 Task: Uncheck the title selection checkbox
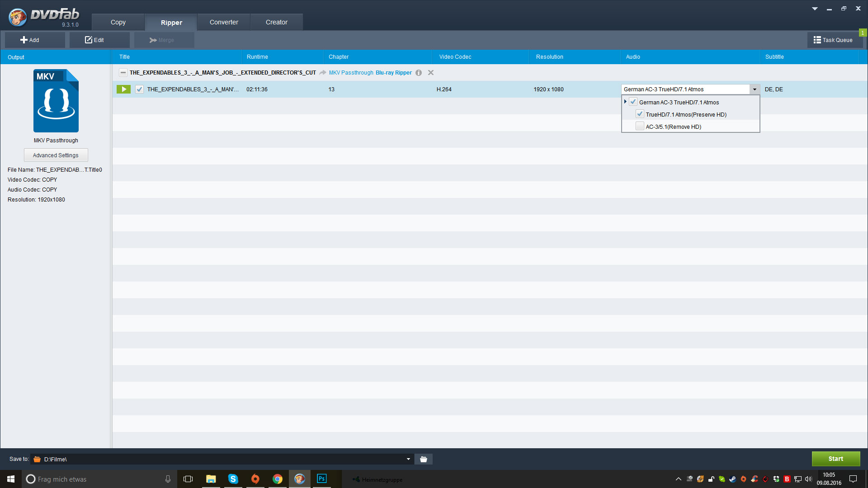139,89
